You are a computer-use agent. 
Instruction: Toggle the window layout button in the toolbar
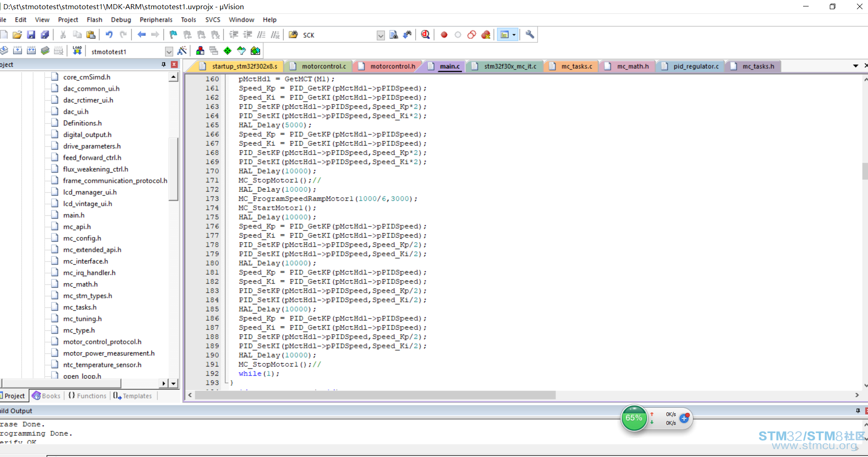point(504,35)
